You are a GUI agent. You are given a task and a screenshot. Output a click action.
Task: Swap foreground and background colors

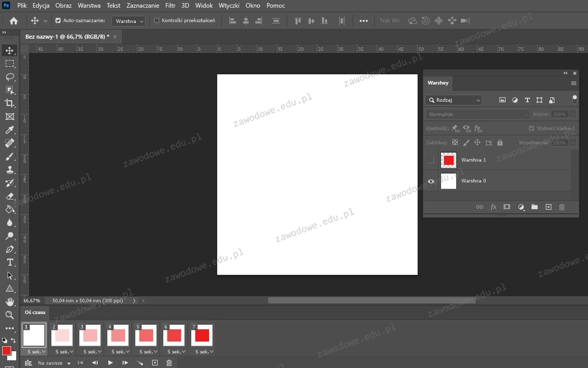(13, 340)
